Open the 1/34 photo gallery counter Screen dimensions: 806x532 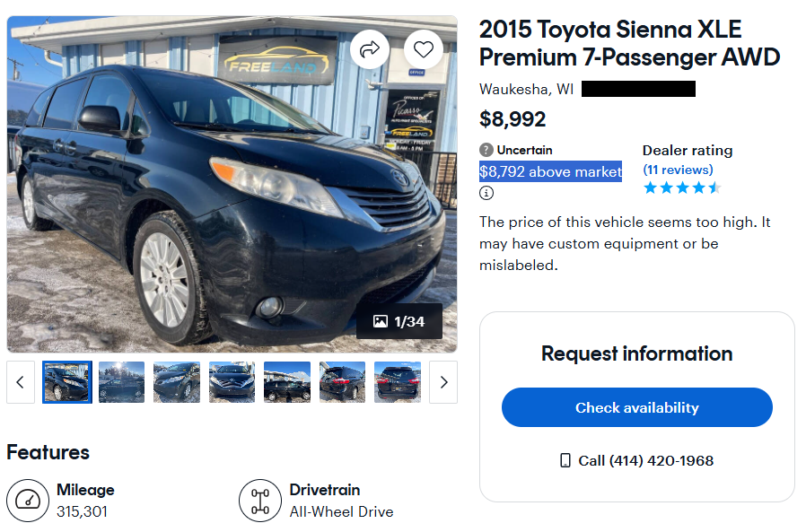click(399, 321)
